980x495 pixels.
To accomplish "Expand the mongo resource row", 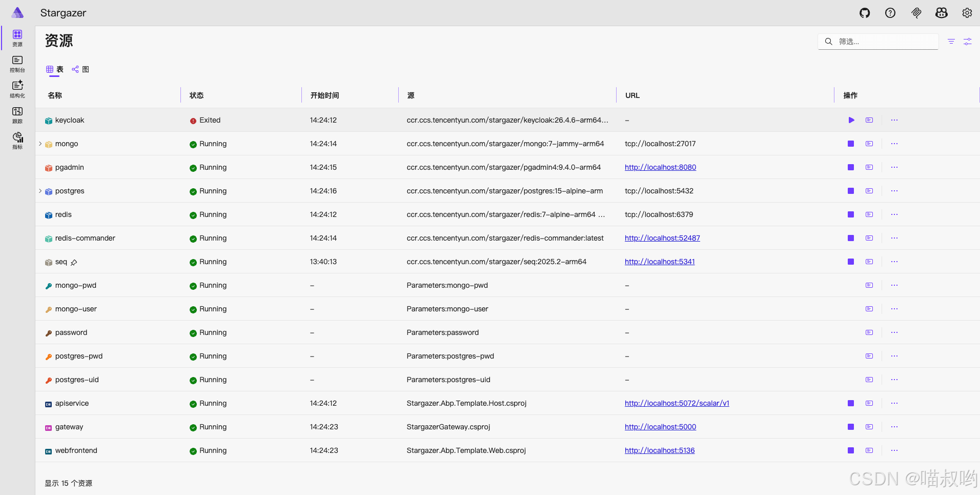I will point(40,144).
